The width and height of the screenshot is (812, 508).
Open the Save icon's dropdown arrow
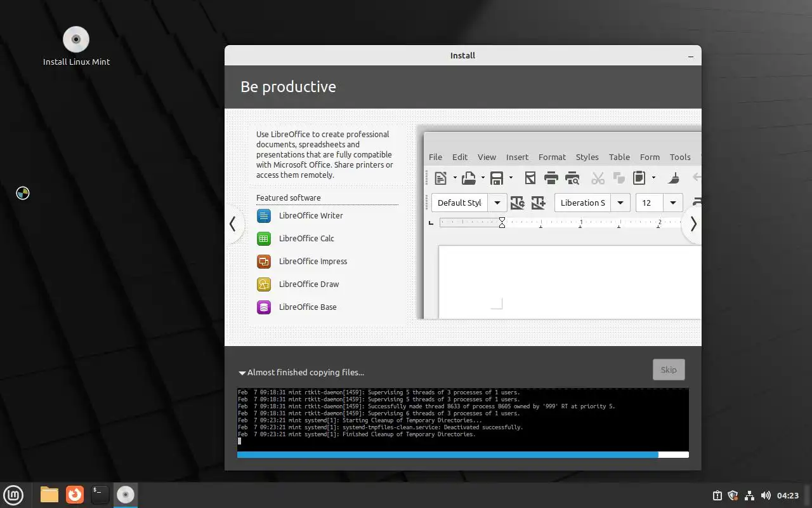511,178
